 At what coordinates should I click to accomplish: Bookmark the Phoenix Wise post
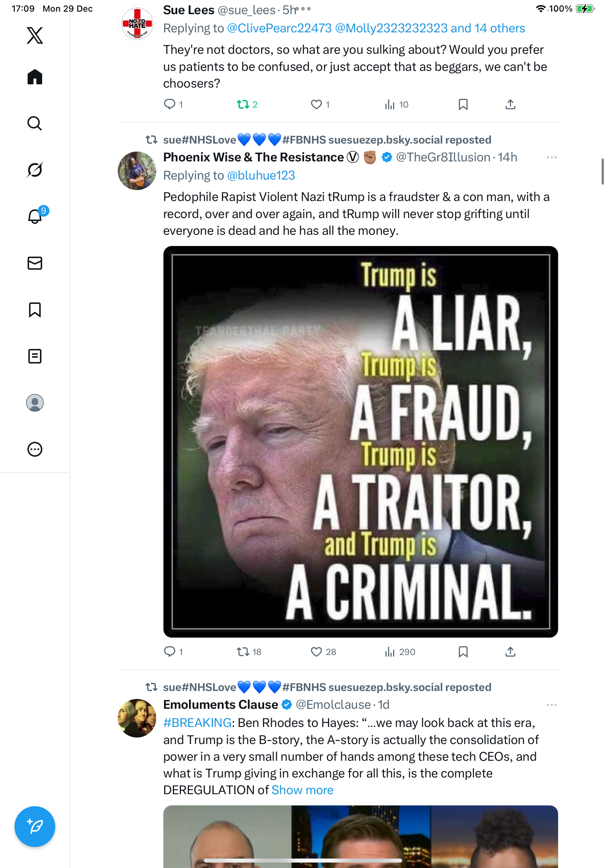point(463,651)
